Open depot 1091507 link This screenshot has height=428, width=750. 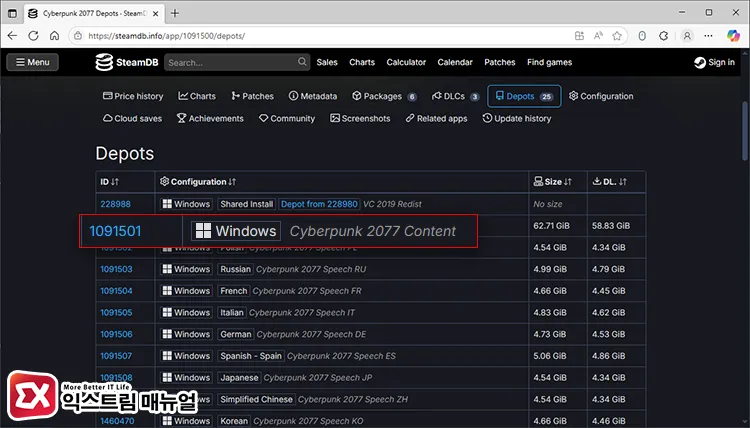click(x=116, y=356)
